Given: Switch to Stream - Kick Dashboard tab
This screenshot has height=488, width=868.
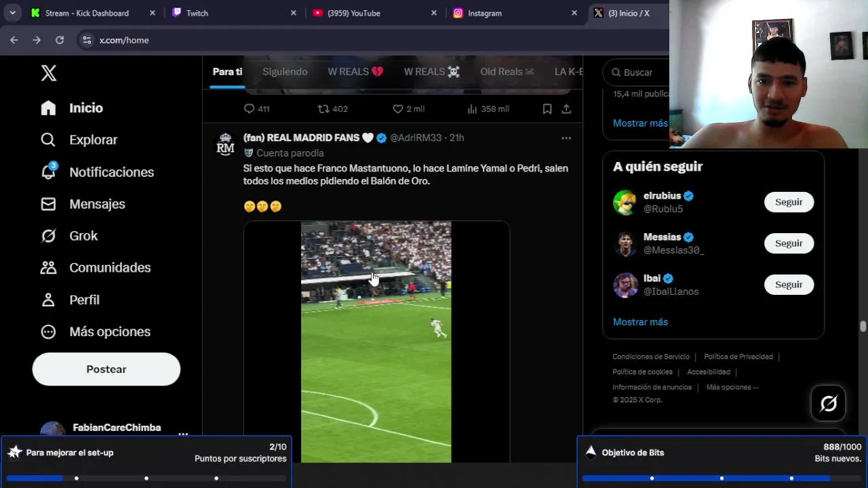Looking at the screenshot, I should click(x=93, y=13).
